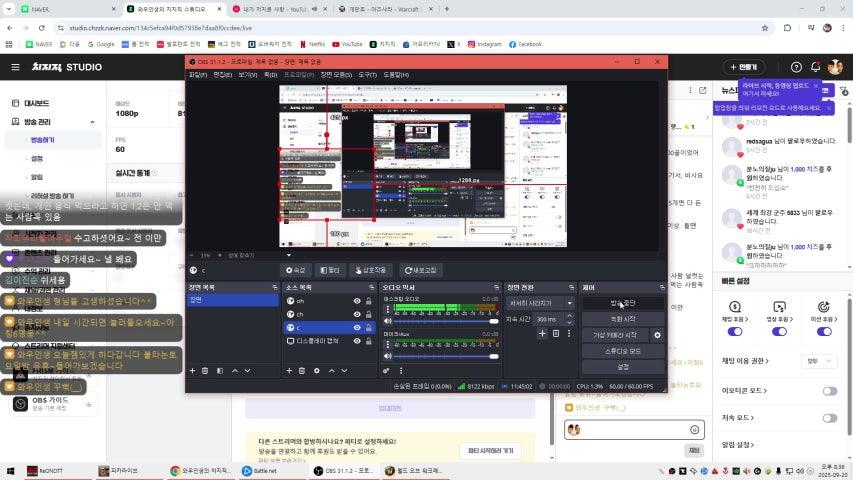
Task: Open advanced audio properties in audio mixer
Action: click(x=386, y=371)
